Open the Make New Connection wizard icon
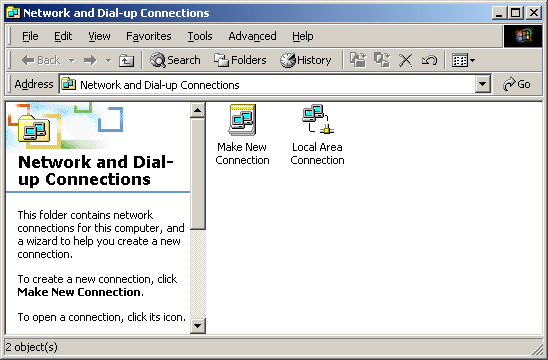The height and width of the screenshot is (360, 548). click(x=242, y=120)
